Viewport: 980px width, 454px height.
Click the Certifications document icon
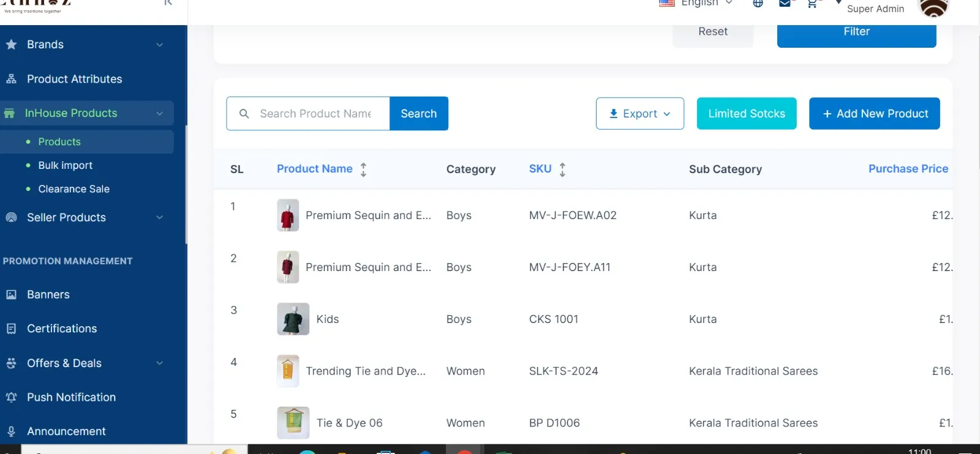click(11, 329)
